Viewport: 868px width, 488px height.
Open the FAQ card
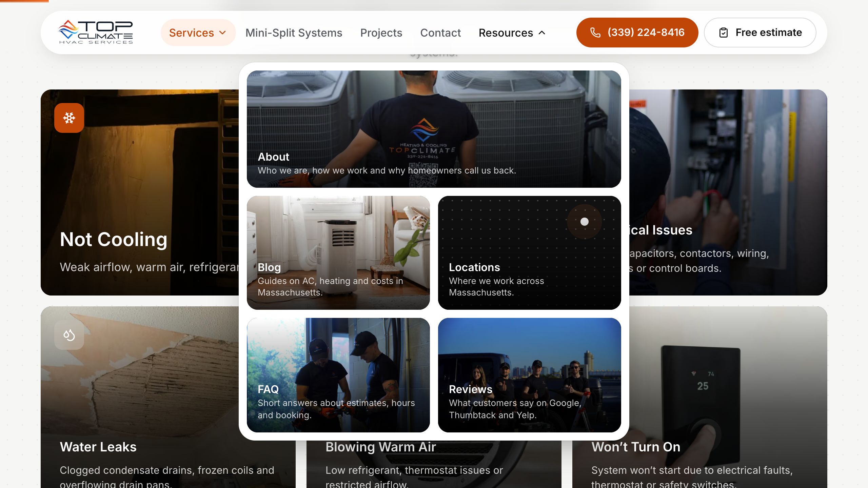pos(338,375)
